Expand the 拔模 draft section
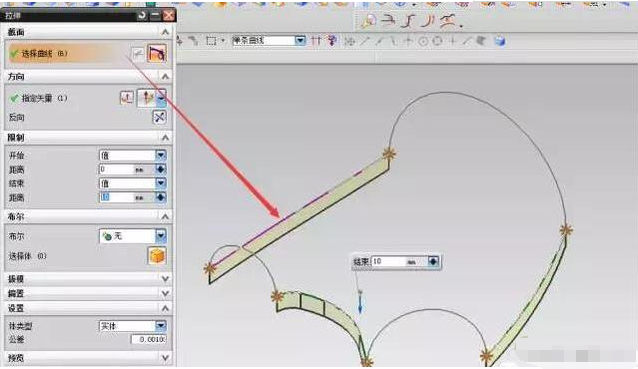The image size is (638, 369). [x=165, y=279]
